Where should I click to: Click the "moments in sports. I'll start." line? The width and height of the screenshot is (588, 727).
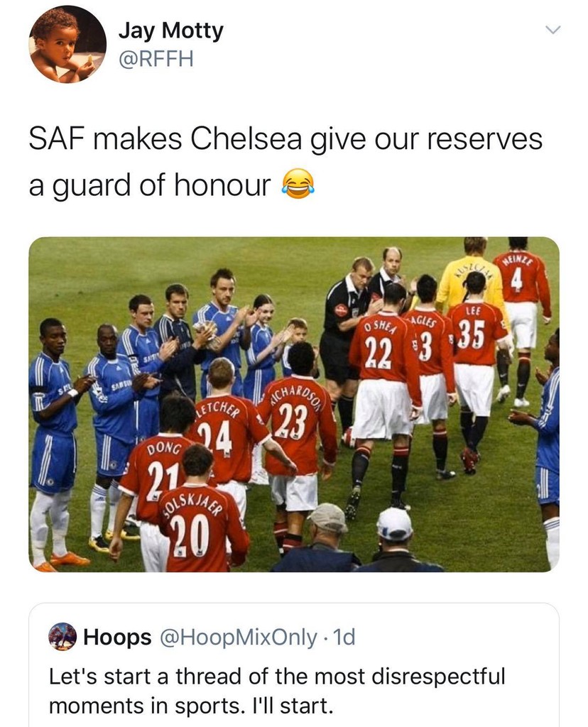[x=190, y=707]
